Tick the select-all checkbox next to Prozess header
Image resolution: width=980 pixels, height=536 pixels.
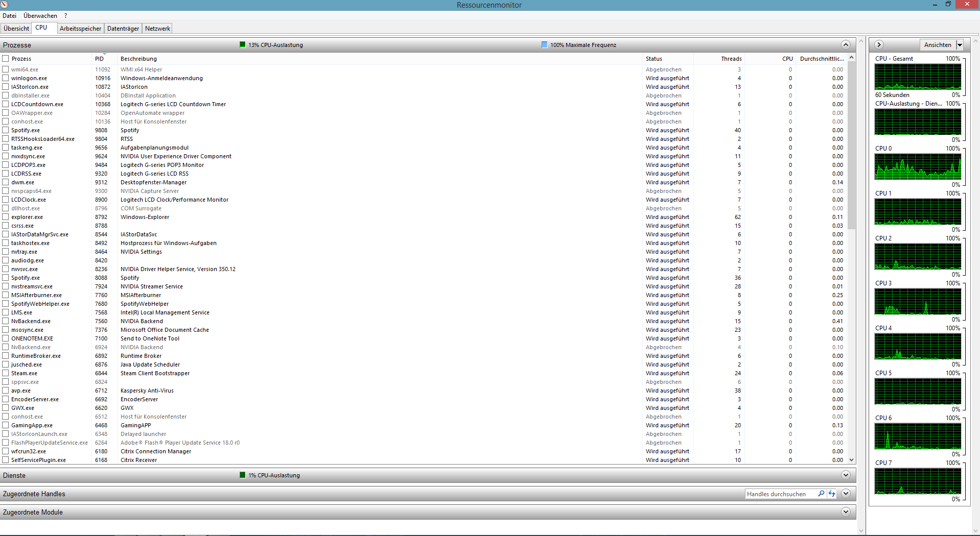[6, 59]
